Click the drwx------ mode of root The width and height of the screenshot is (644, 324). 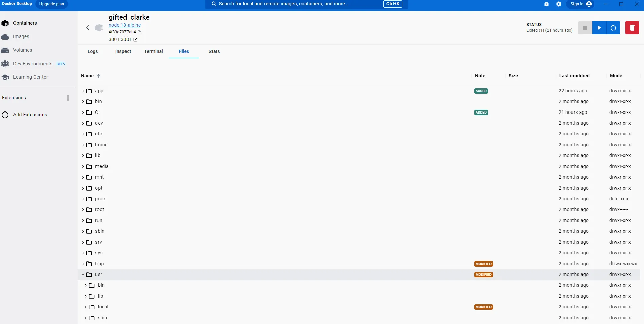pyautogui.click(x=619, y=210)
